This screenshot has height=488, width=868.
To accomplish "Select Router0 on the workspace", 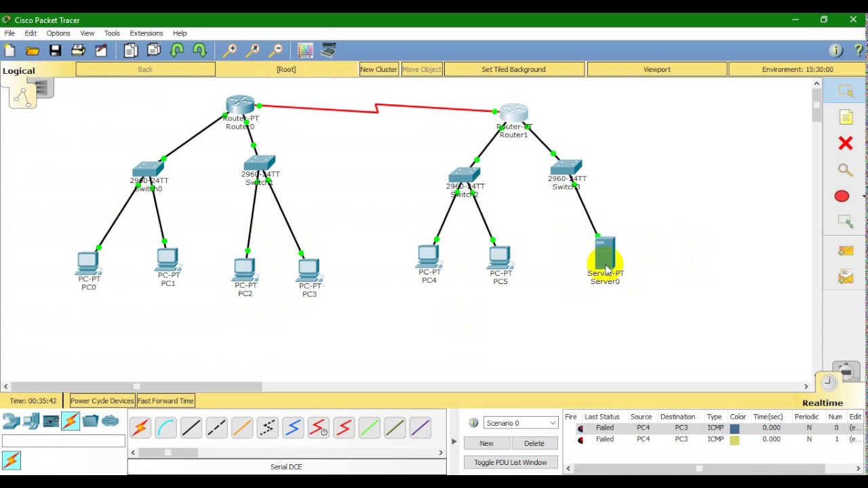I will 240,106.
